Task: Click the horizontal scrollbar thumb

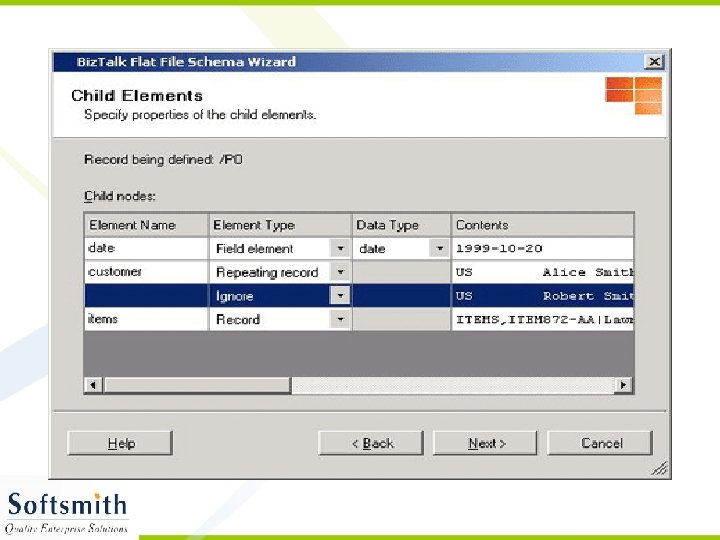Action: [x=197, y=385]
